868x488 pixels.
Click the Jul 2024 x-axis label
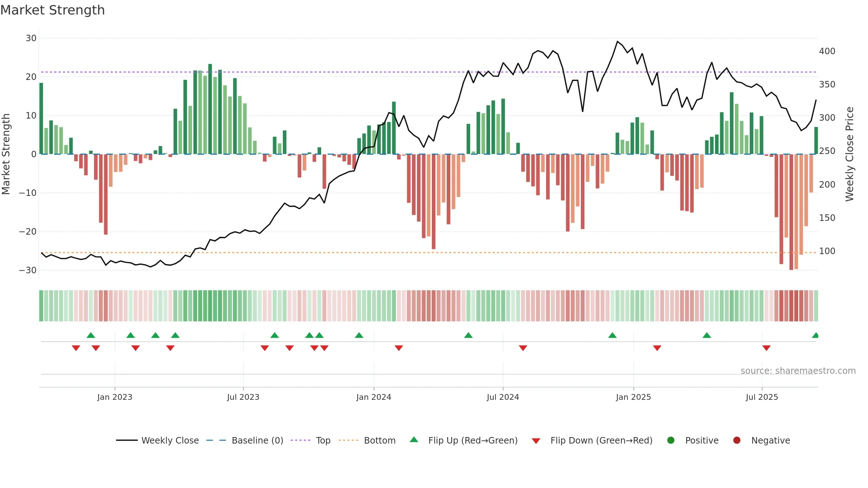click(x=503, y=397)
